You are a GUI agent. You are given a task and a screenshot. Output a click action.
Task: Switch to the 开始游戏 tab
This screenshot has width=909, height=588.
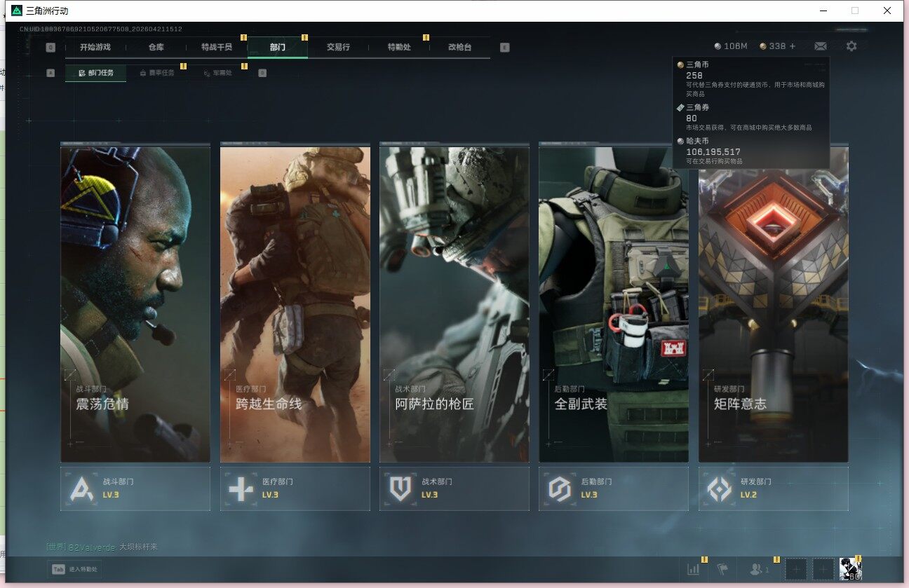pos(95,47)
